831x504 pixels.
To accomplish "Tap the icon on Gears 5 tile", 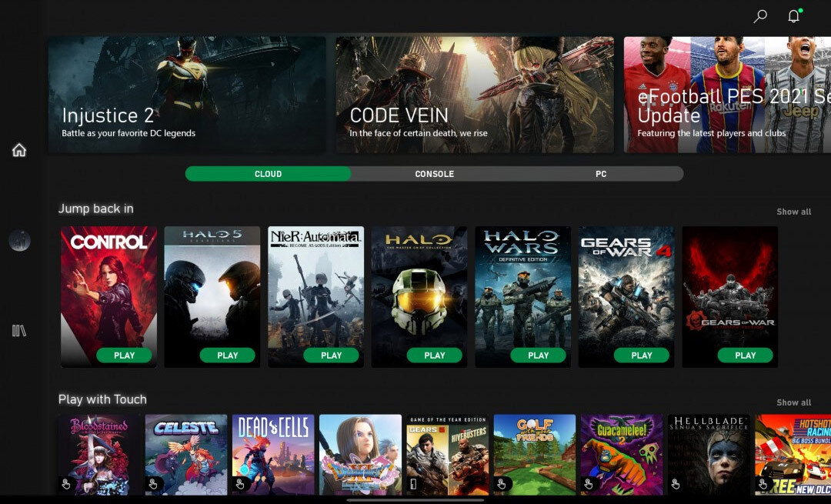I will pyautogui.click(x=414, y=484).
